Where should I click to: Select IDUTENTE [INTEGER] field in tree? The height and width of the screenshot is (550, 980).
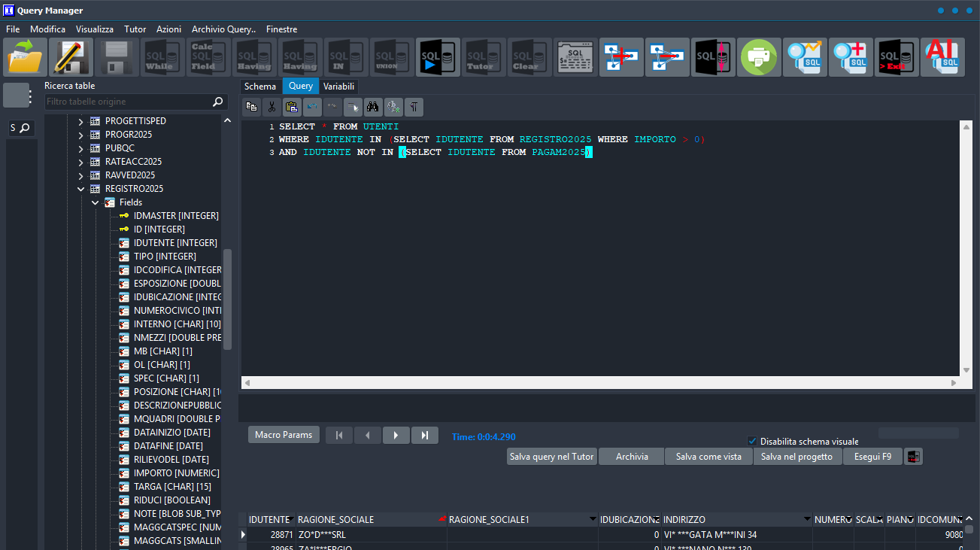(175, 243)
